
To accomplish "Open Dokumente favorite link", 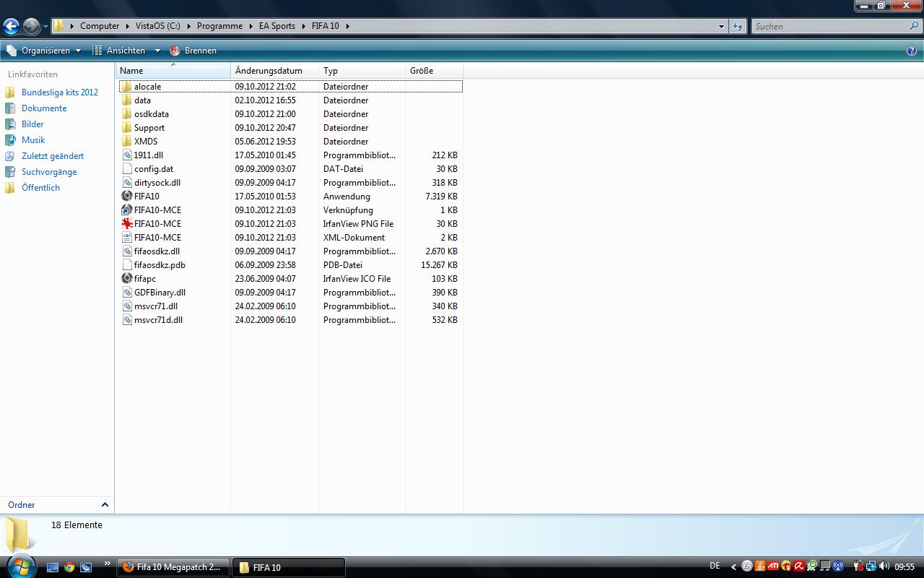I will click(44, 108).
